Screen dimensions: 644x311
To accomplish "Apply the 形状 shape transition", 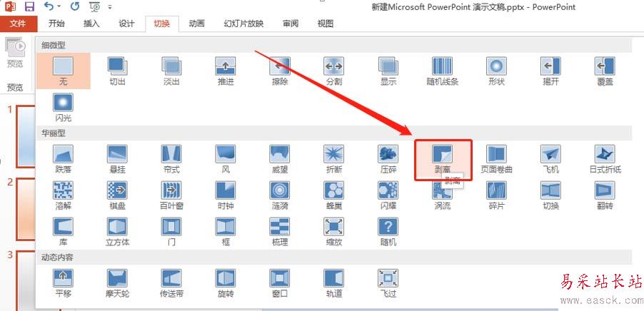I will click(496, 71).
